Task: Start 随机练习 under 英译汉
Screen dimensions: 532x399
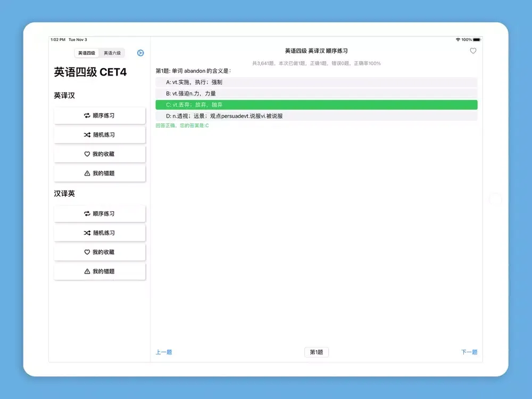Action: pos(100,135)
